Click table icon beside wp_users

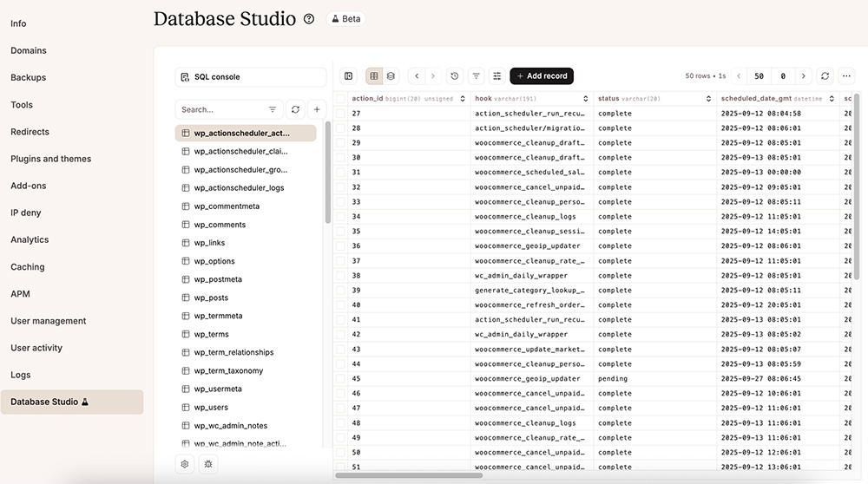(x=186, y=407)
